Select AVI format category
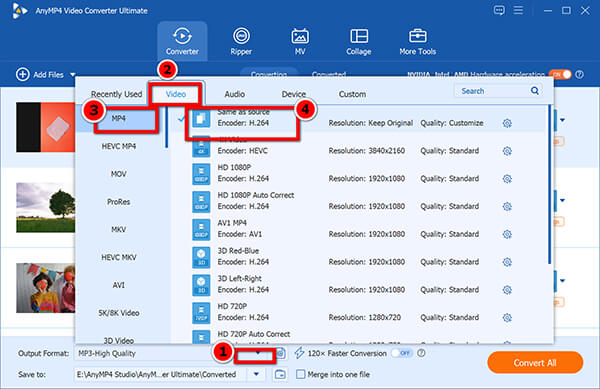Viewport: 600px width, 389px height. (x=119, y=285)
